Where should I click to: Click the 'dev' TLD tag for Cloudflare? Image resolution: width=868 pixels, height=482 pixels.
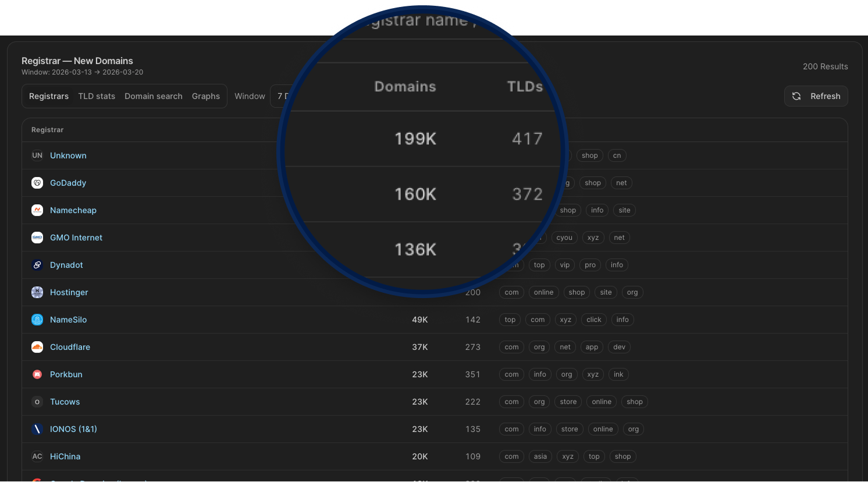[619, 347]
